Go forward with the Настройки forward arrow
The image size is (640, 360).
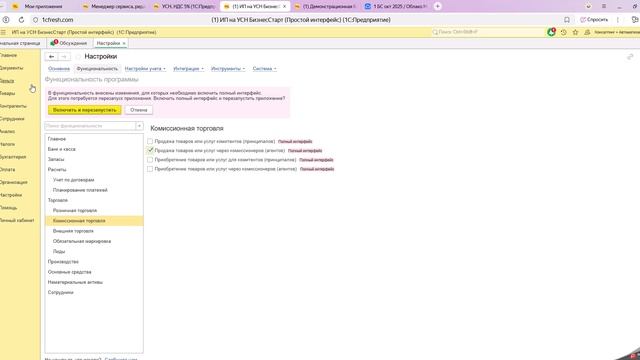pos(64,57)
